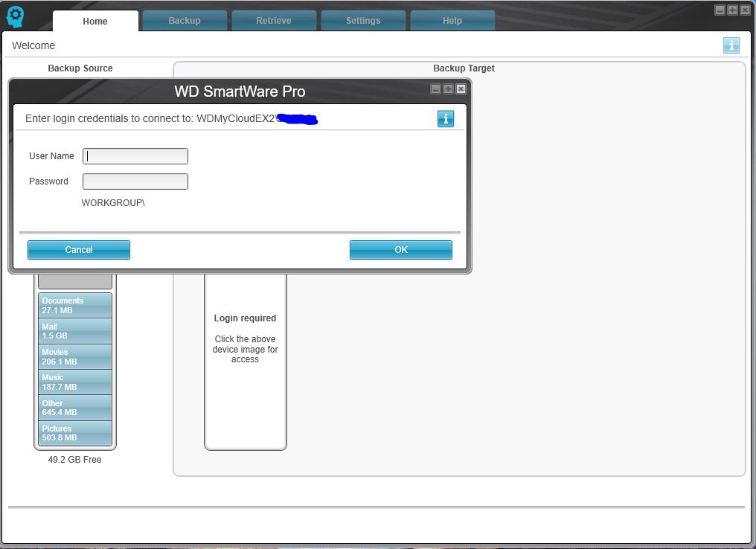Click the 'Login required' device panel text
The width and height of the screenshot is (756, 549).
coord(245,318)
